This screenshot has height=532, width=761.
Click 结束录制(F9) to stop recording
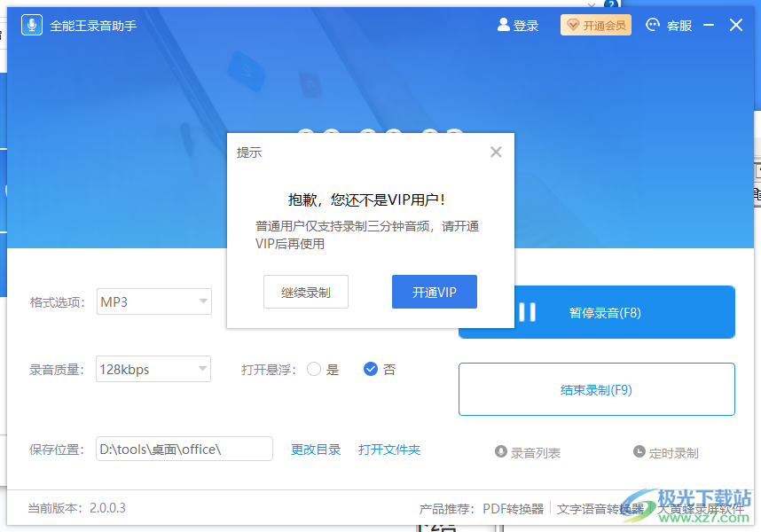coord(596,389)
